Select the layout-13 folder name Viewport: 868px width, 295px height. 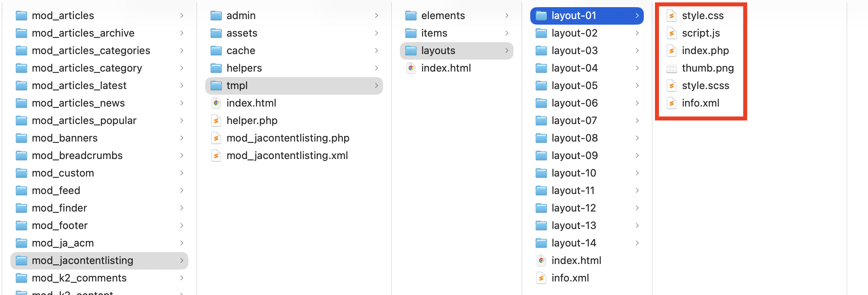pos(574,225)
